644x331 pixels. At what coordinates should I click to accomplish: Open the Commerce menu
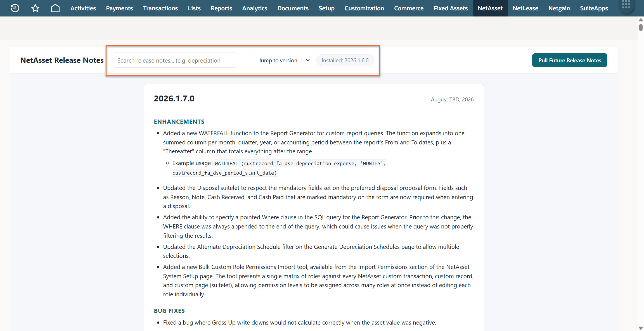[x=409, y=8]
